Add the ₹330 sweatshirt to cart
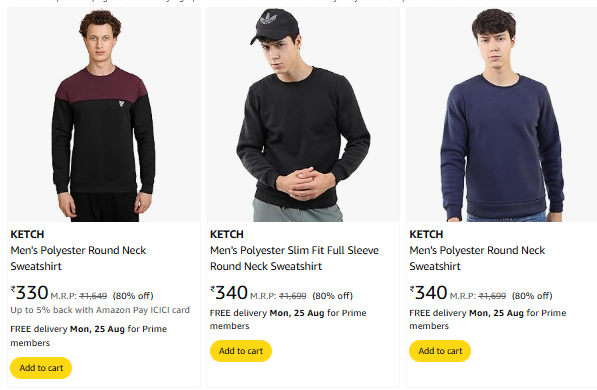This screenshot has height=390, width=597. point(41,368)
